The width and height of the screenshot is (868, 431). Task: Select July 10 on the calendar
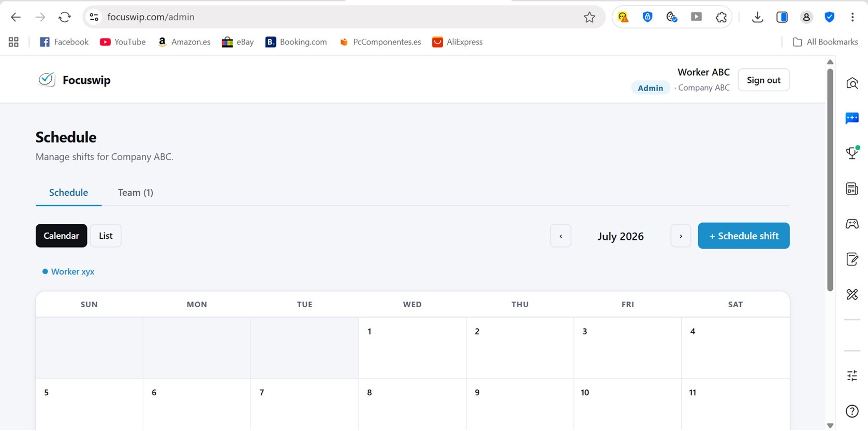(x=627, y=405)
